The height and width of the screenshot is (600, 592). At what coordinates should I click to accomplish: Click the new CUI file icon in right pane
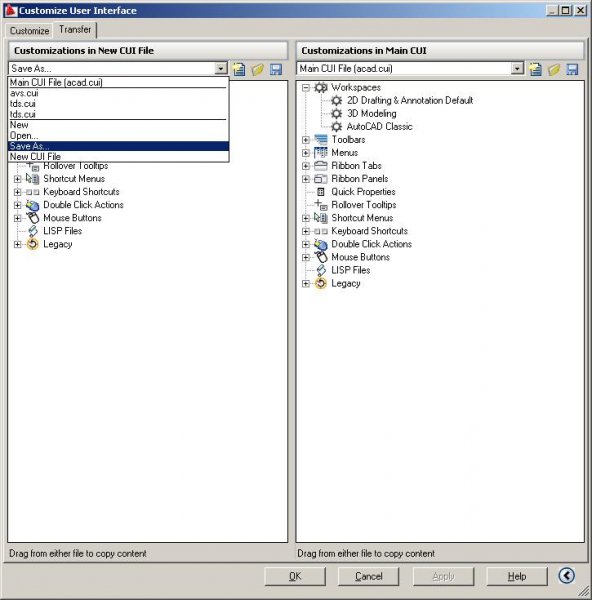point(535,69)
